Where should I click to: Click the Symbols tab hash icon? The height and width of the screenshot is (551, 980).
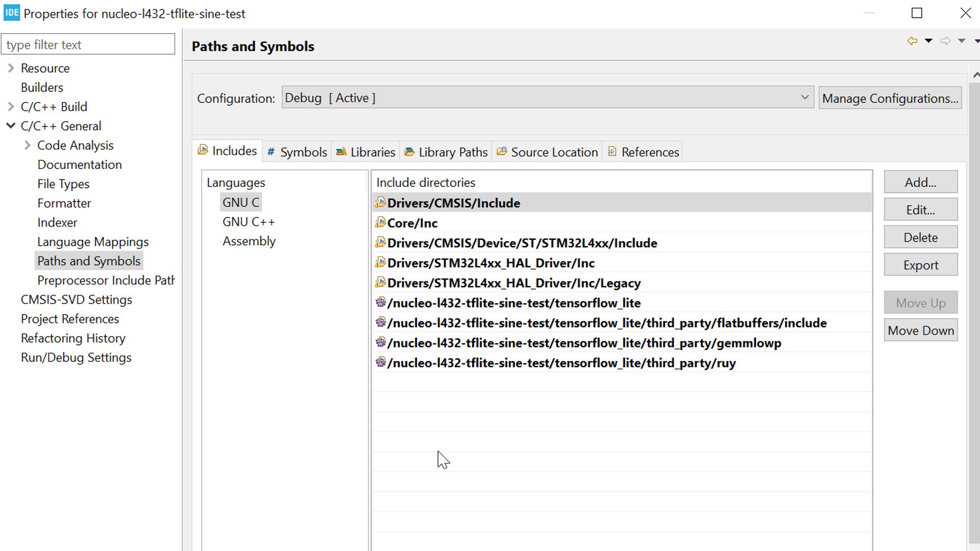271,152
